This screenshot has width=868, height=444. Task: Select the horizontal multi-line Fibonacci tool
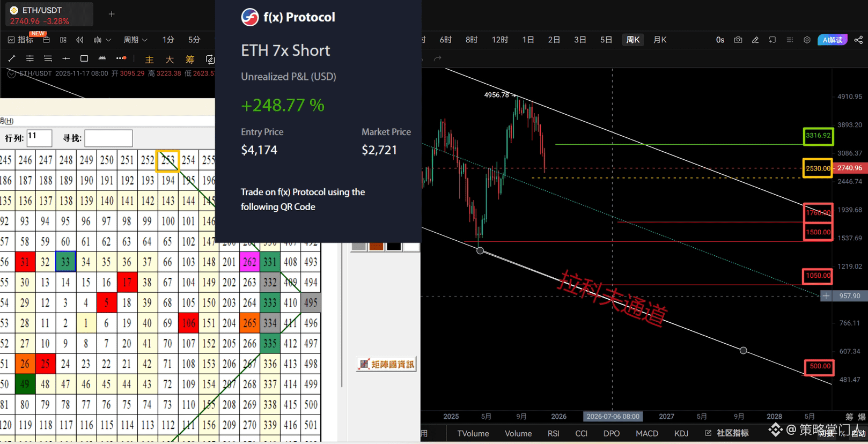click(x=48, y=58)
